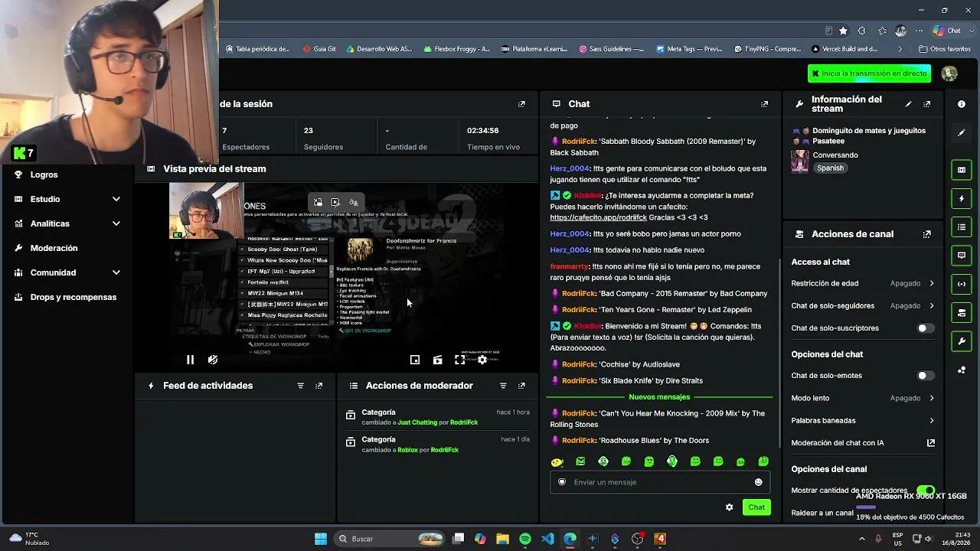Open the Guia Git bookmark

tap(318, 49)
